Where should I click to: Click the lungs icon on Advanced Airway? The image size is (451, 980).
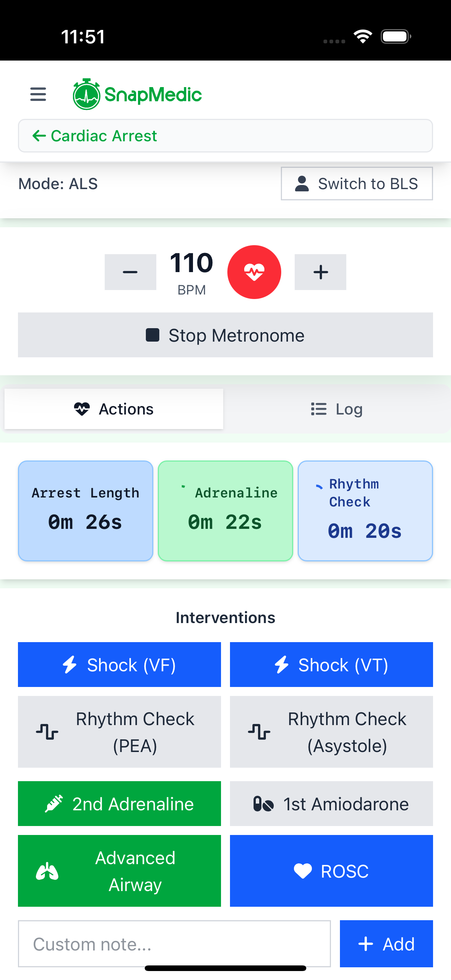(47, 871)
